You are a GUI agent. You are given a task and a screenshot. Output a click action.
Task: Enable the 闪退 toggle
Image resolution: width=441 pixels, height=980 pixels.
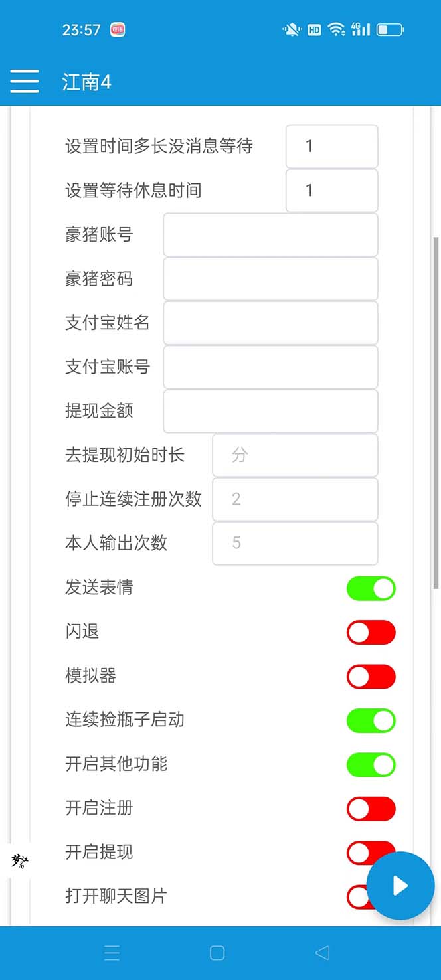[371, 632]
